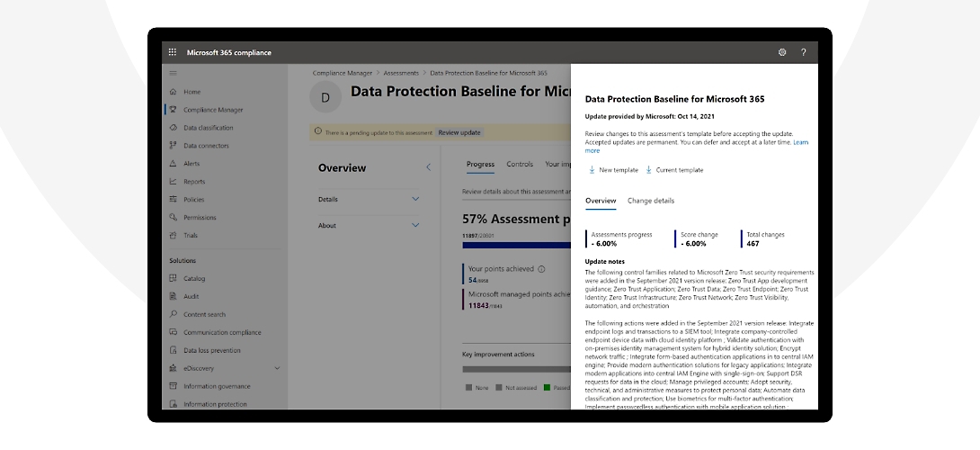
Task: Click the Review update button
Action: [x=459, y=132]
